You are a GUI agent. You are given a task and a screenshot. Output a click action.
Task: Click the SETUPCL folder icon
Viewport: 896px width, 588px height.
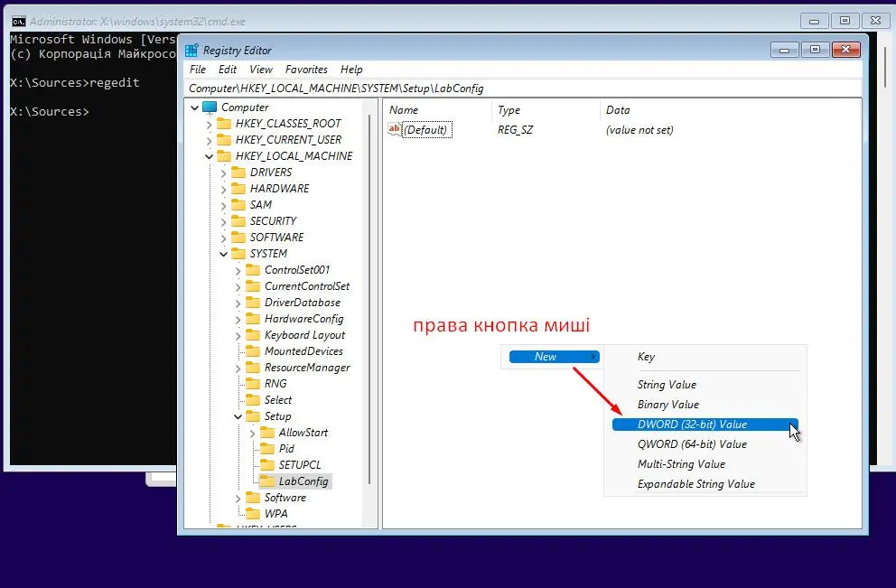point(267,465)
